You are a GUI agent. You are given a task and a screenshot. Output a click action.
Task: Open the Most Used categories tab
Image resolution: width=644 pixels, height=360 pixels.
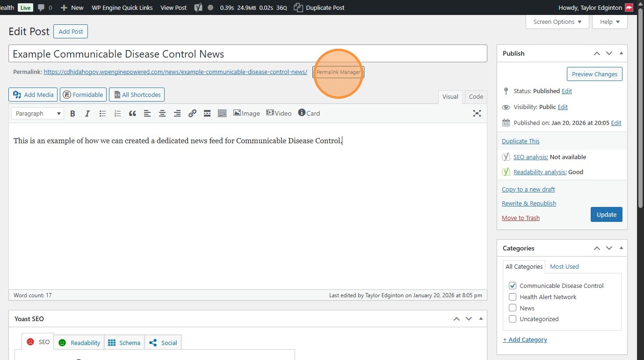point(564,266)
